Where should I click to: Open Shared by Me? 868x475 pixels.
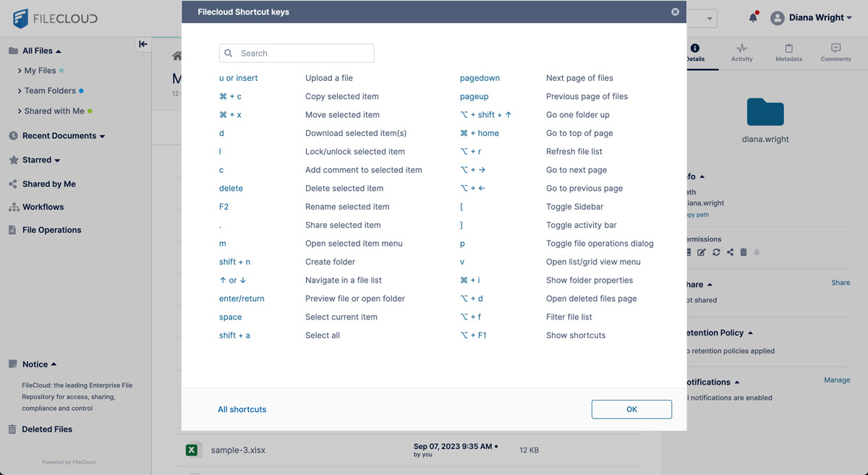49,184
